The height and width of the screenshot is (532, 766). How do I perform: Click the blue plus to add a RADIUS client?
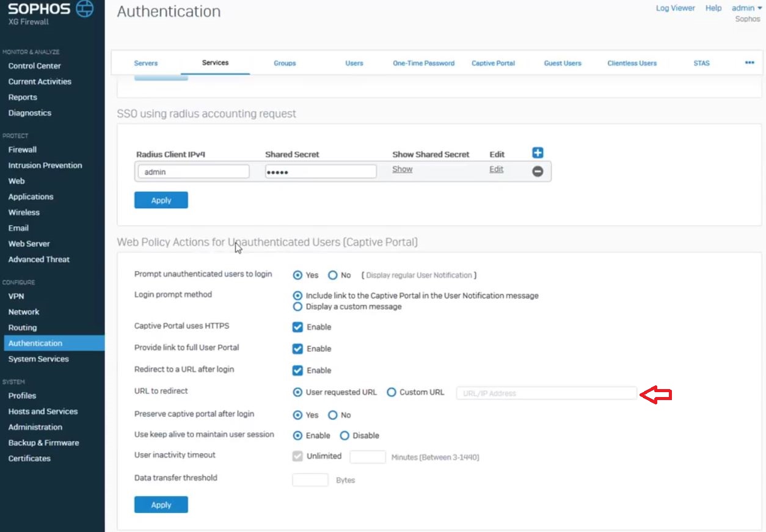pyautogui.click(x=536, y=153)
